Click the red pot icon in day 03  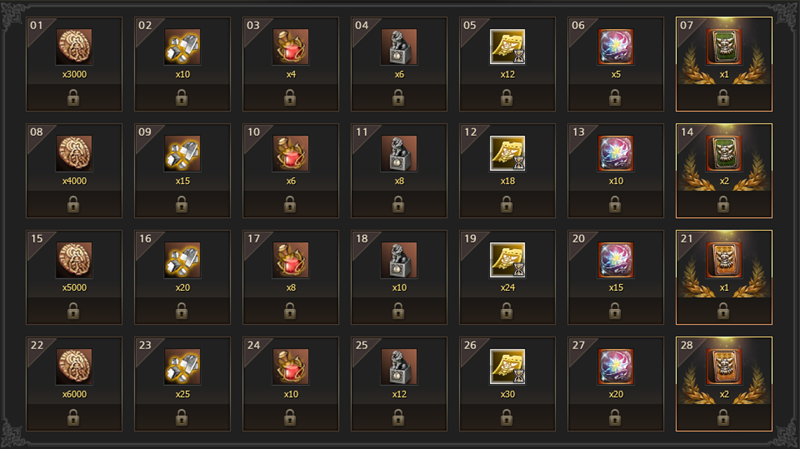point(290,46)
